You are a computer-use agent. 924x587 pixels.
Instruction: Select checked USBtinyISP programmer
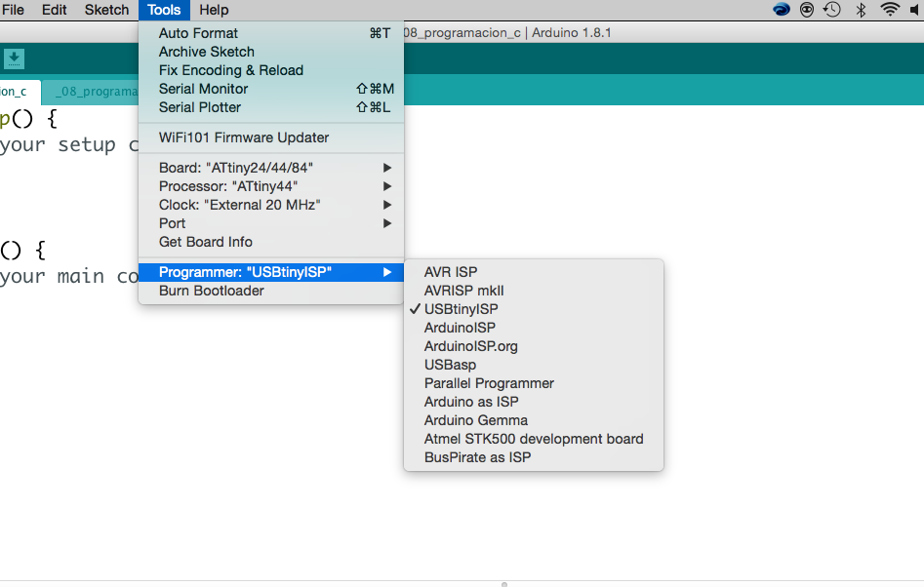click(534, 309)
